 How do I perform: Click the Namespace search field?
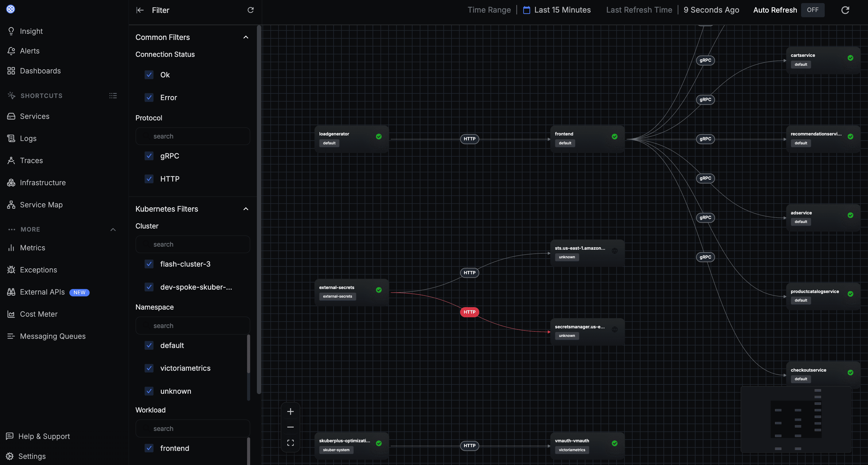point(193,325)
